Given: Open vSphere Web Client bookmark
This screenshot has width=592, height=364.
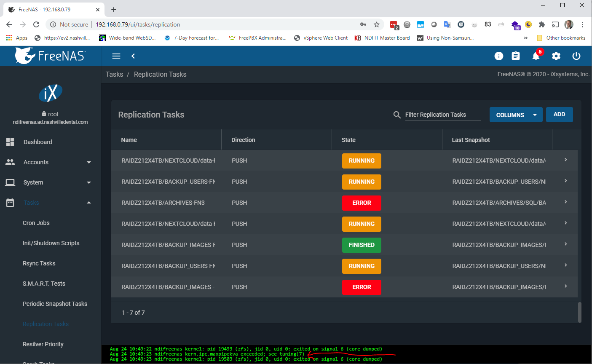Looking at the screenshot, I should pos(321,38).
